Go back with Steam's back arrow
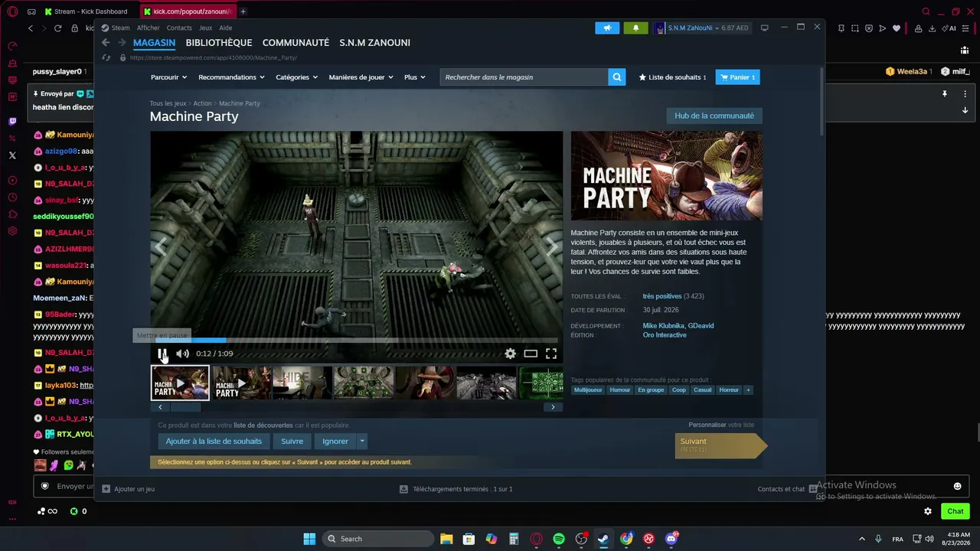This screenshot has height=551, width=980. 106,43
